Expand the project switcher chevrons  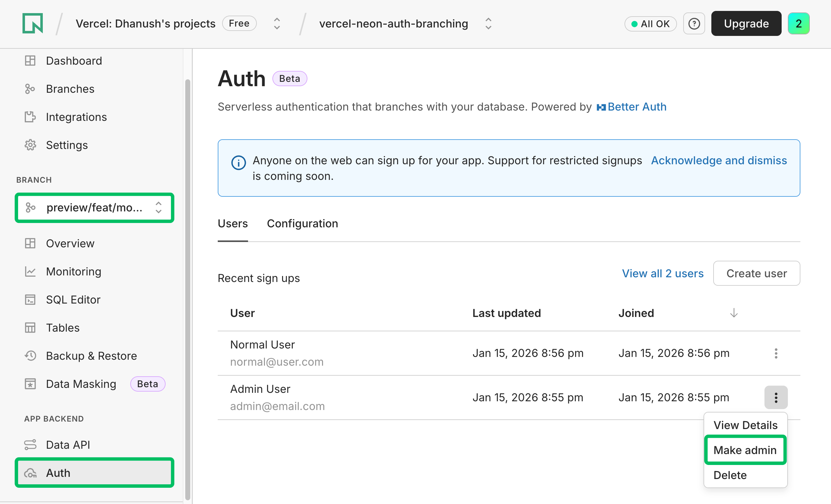[x=488, y=24]
